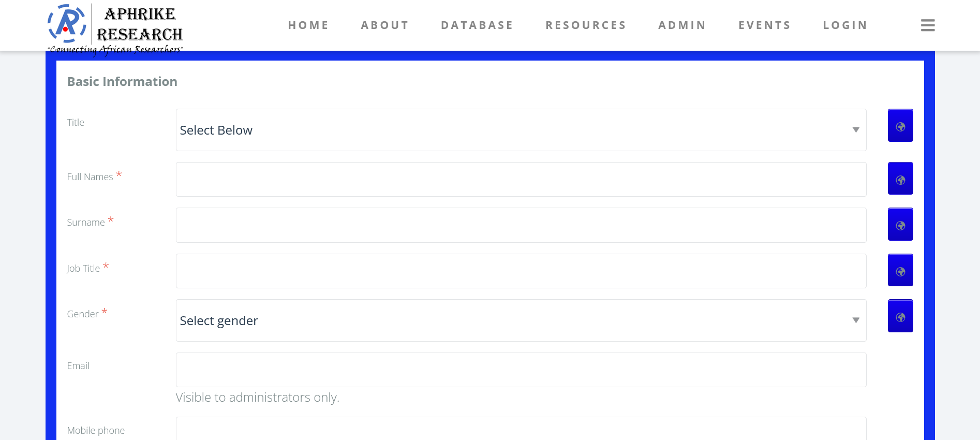Focus the Email input field
The width and height of the screenshot is (980, 440).
coord(521,370)
